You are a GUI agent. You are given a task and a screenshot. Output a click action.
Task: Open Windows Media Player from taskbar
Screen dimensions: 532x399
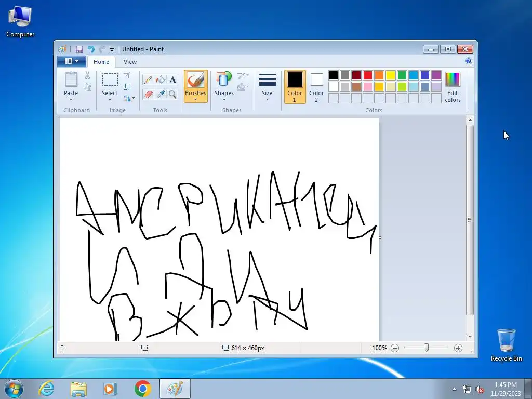point(110,389)
